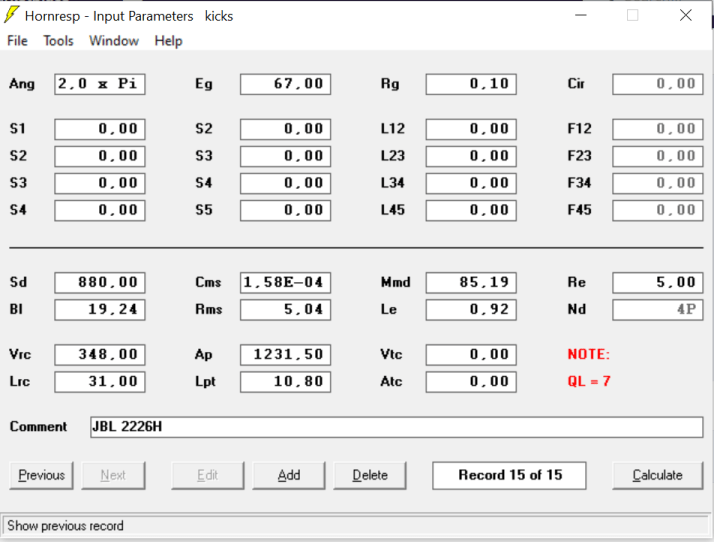Select the Bl field showing 19,24

tap(100, 310)
